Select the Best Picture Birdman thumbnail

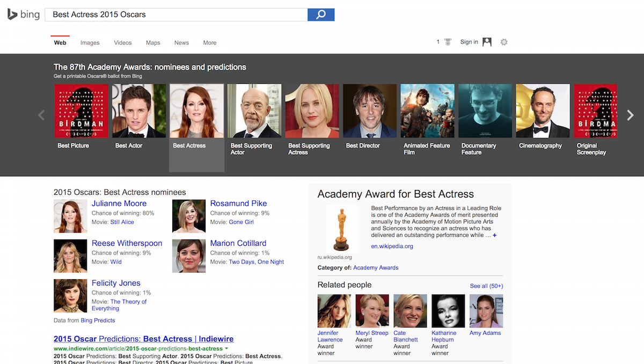point(82,111)
